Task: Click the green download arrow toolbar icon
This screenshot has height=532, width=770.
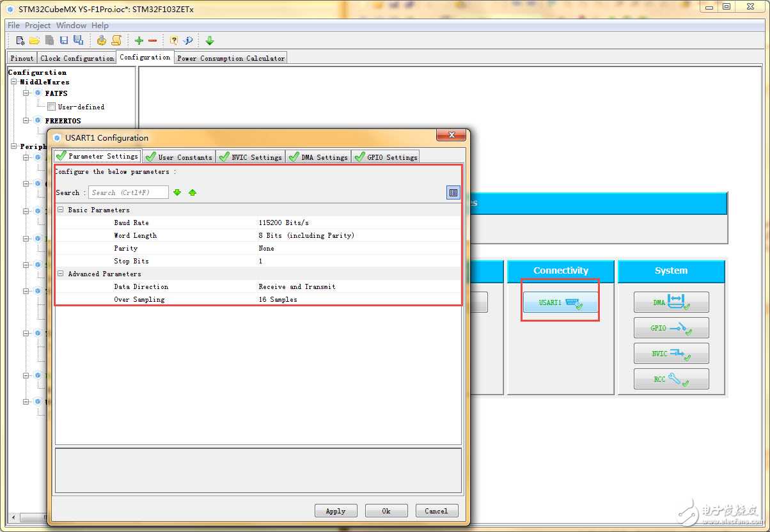Action: (210, 40)
